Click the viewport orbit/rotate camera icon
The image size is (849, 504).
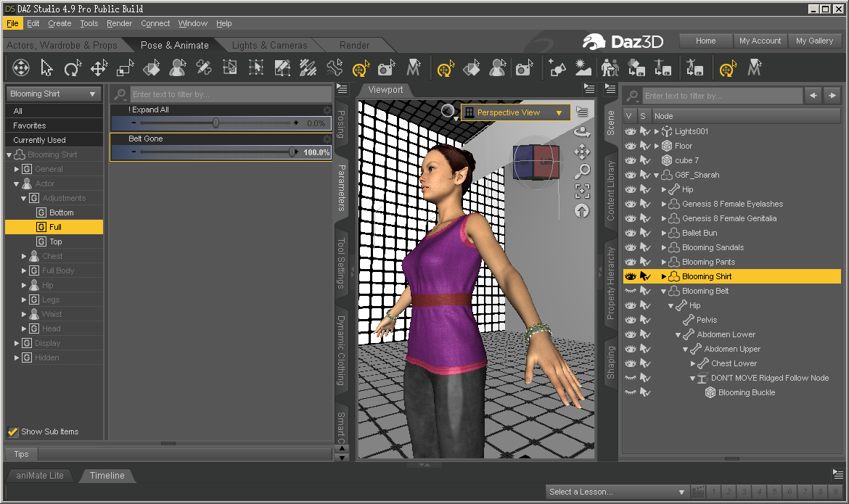click(581, 132)
